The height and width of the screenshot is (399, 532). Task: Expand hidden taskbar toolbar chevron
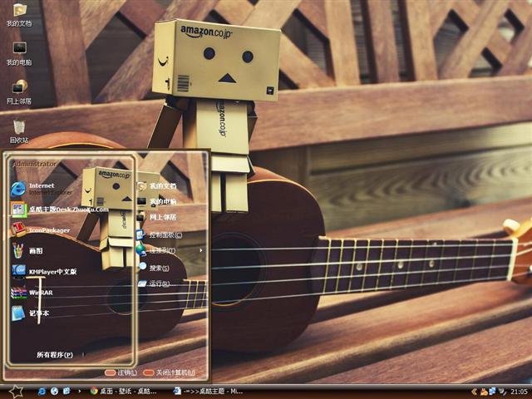[80, 390]
